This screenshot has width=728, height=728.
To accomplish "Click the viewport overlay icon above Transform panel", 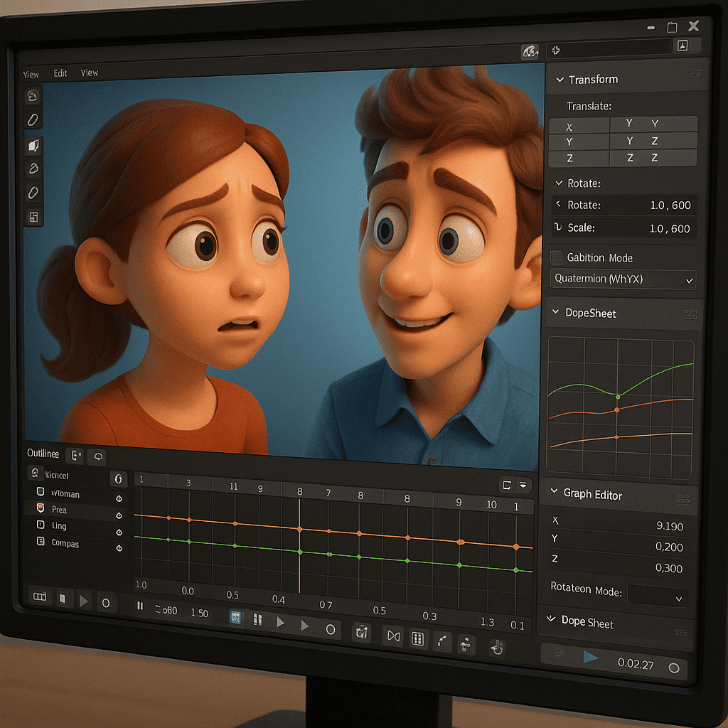I will (x=530, y=51).
